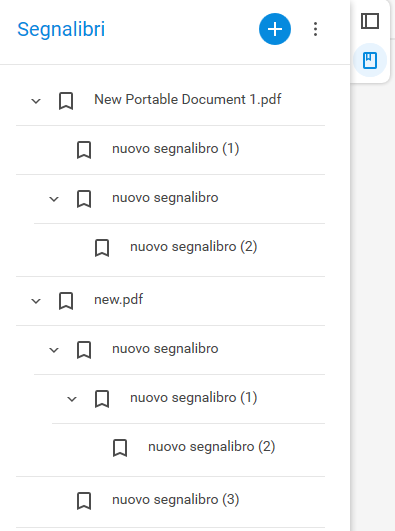Select the nuovo segnalibro (3) bookmark
Viewport: 395px width, 531px height.
[175, 500]
